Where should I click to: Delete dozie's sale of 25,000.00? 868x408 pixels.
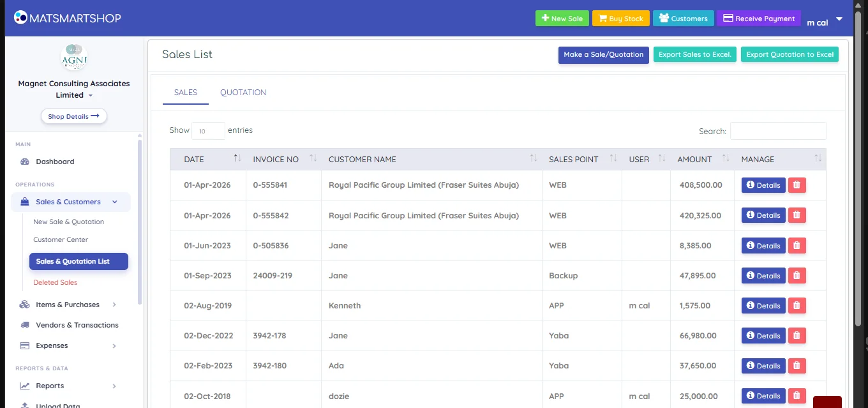pos(797,395)
